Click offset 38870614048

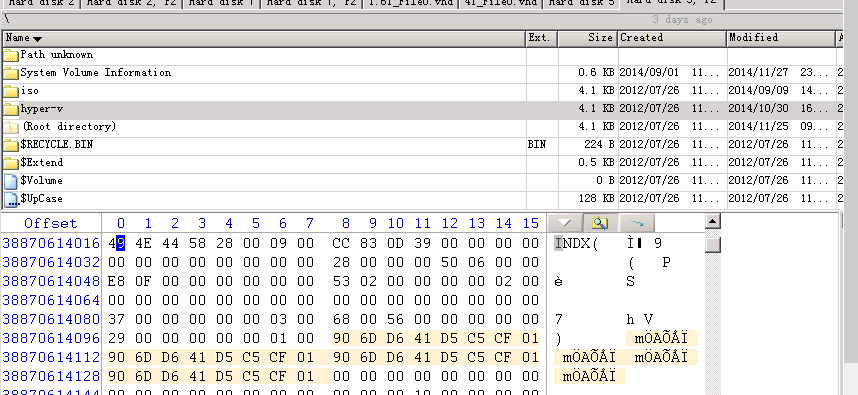point(51,282)
